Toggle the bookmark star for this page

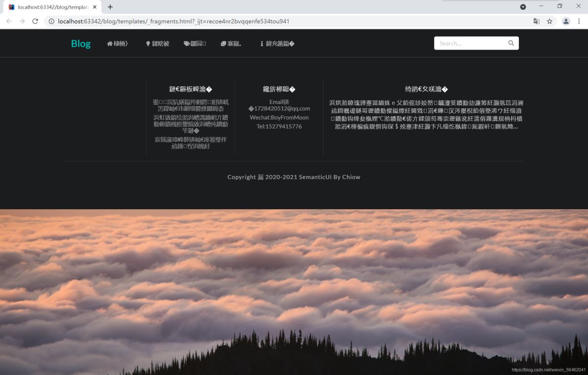tap(550, 22)
